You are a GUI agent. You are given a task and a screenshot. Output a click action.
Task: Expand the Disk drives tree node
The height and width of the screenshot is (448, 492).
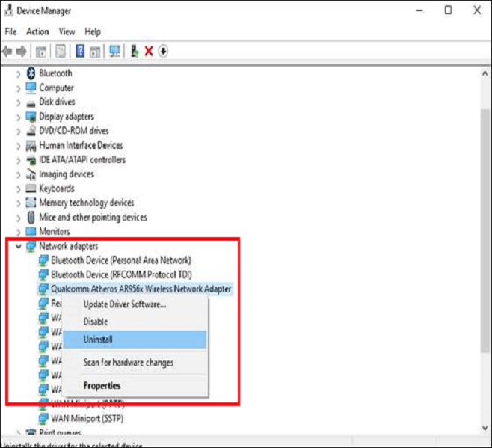tap(18, 103)
